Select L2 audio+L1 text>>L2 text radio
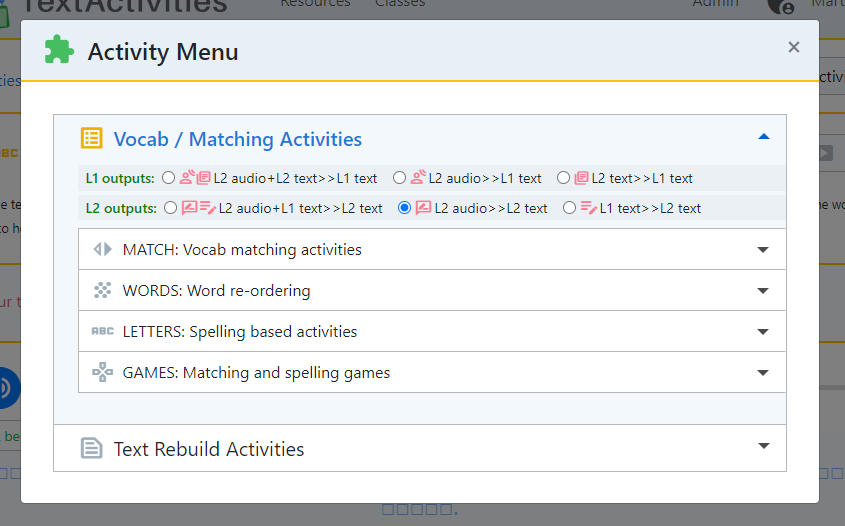The width and height of the screenshot is (845, 526). click(x=170, y=207)
